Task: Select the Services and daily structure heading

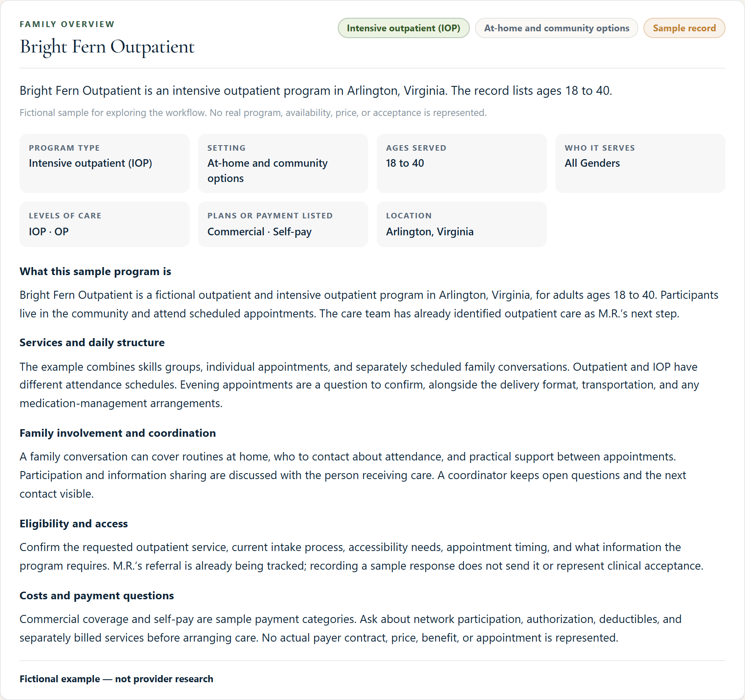Action: point(92,342)
